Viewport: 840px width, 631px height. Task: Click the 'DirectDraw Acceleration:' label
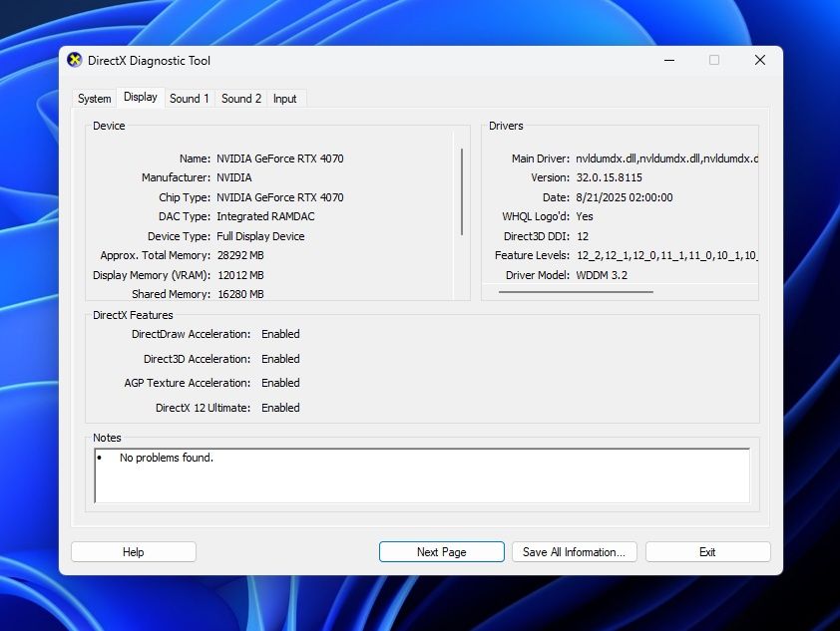[x=192, y=334]
